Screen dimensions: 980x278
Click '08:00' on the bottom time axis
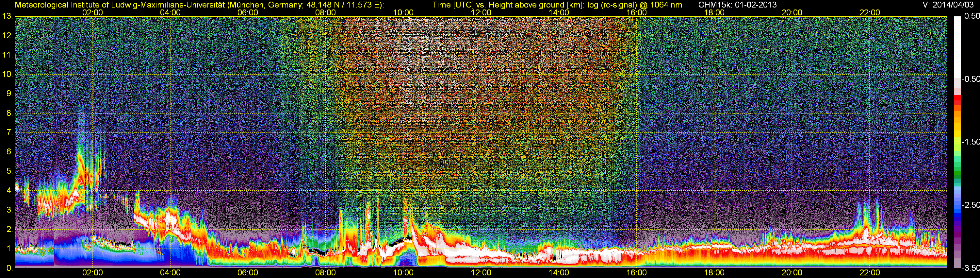pyautogui.click(x=326, y=273)
